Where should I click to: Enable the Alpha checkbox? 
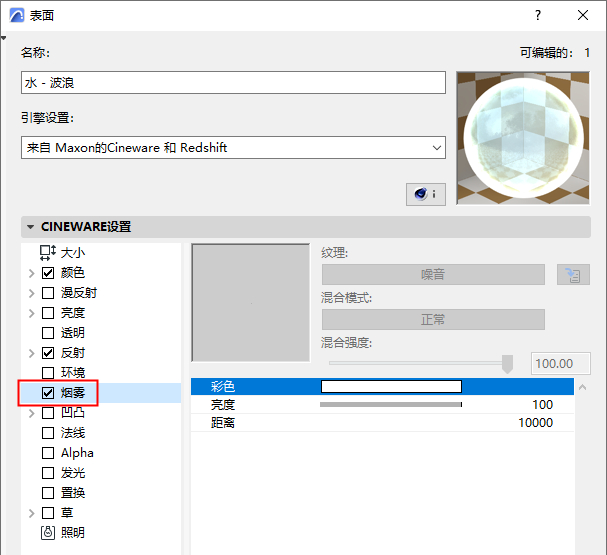[x=48, y=453]
